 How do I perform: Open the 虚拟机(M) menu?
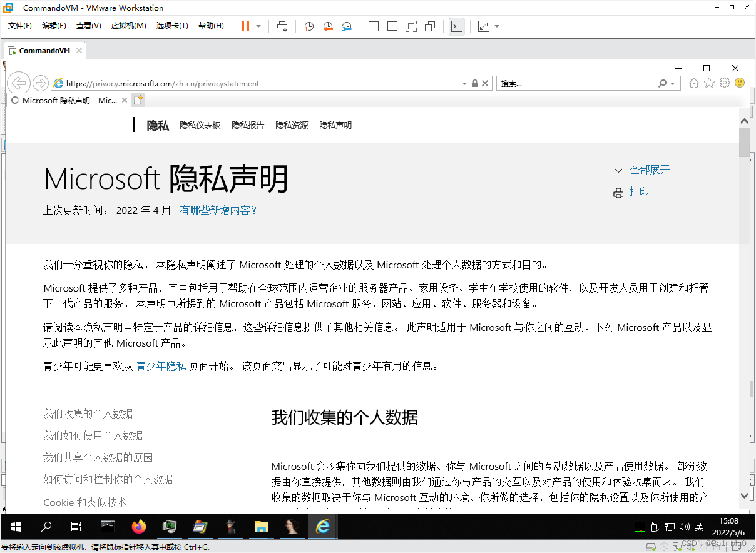tap(128, 26)
